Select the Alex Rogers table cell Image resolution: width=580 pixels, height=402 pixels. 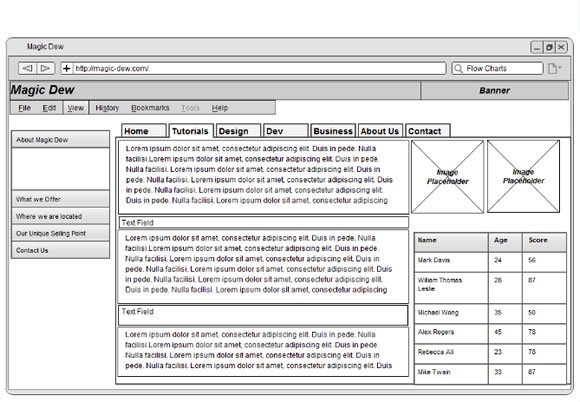[x=451, y=334]
